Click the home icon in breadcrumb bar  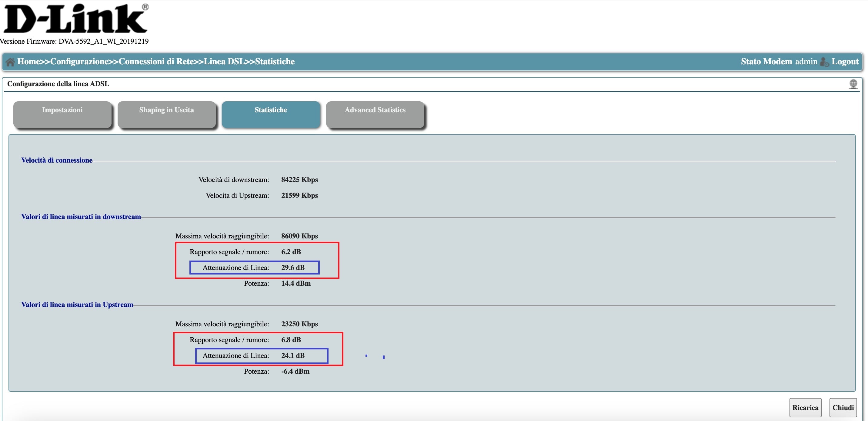tap(10, 62)
